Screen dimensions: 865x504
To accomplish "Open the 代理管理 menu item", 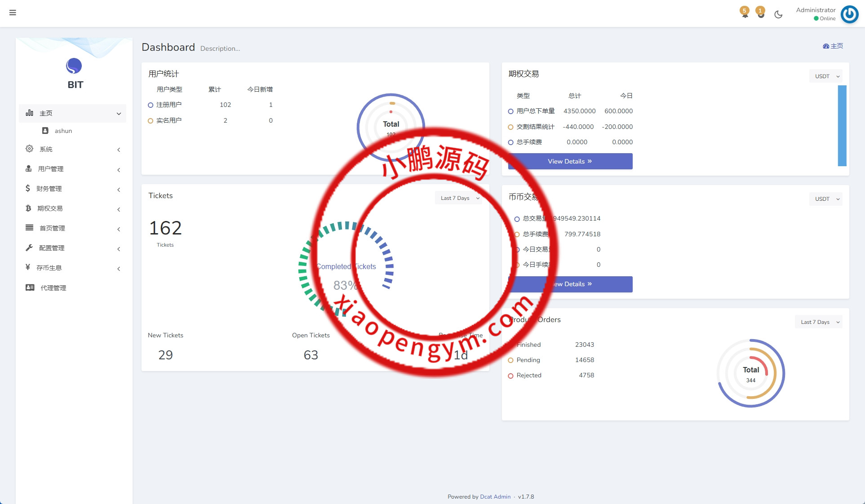I will point(72,287).
